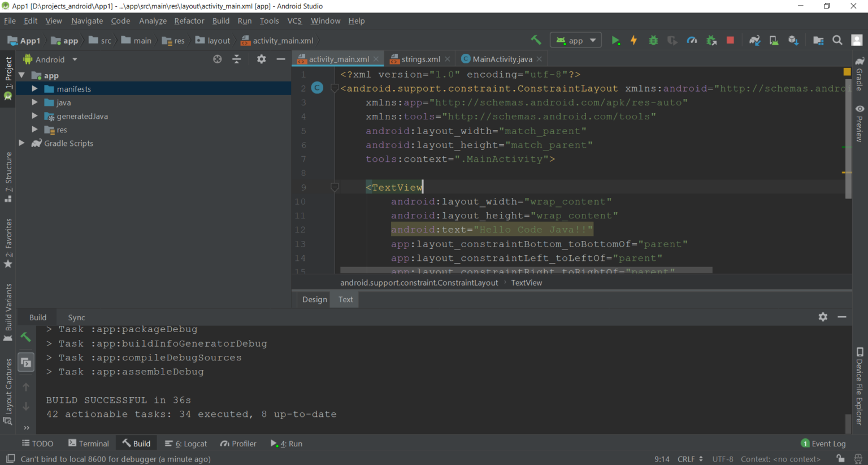Expand the manifests folder

34,89
